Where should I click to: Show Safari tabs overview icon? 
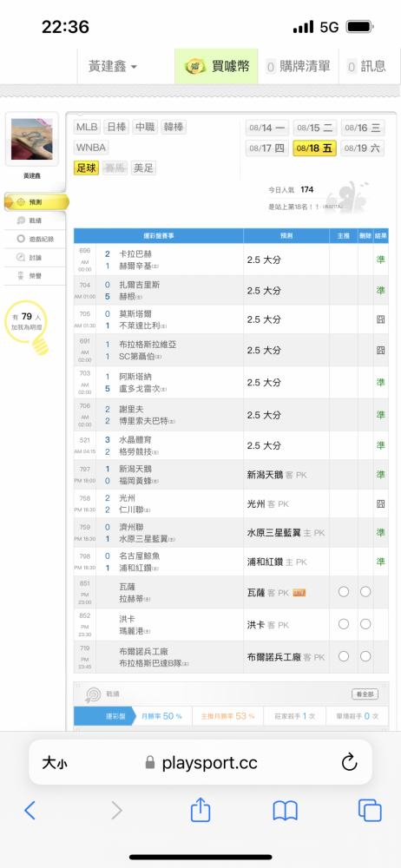370,811
